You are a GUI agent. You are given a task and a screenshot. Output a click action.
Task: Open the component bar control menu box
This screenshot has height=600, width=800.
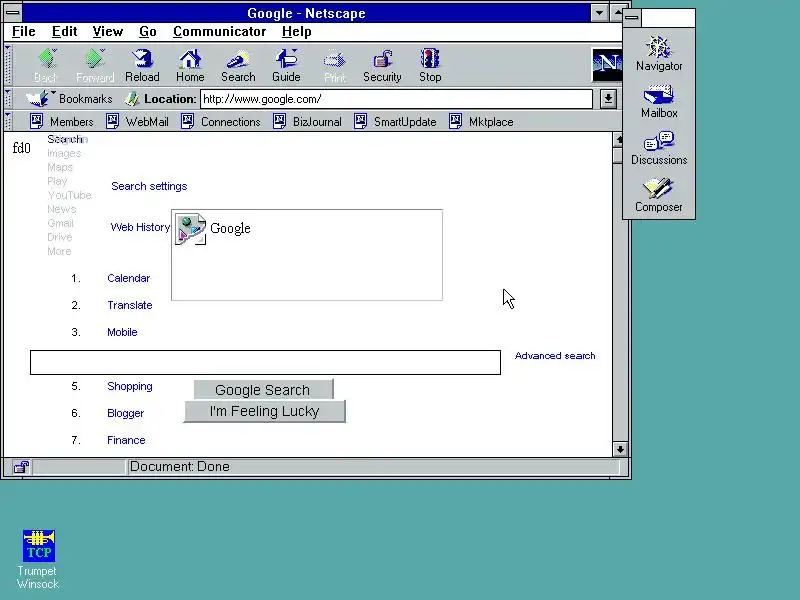(632, 18)
